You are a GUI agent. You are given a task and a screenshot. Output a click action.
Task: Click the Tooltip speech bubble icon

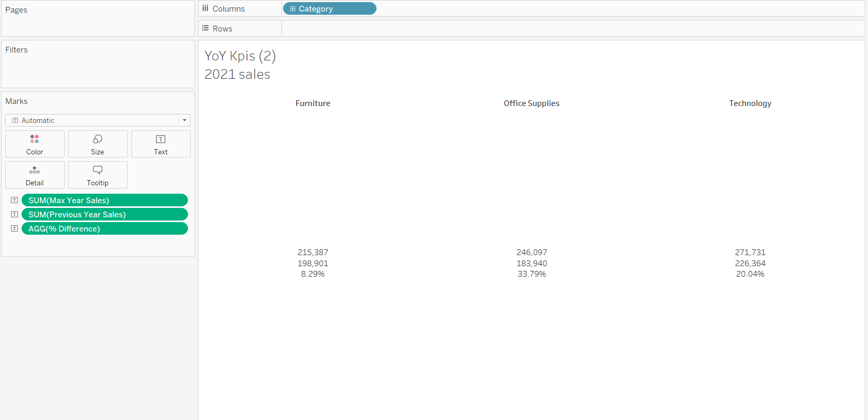coord(98,170)
